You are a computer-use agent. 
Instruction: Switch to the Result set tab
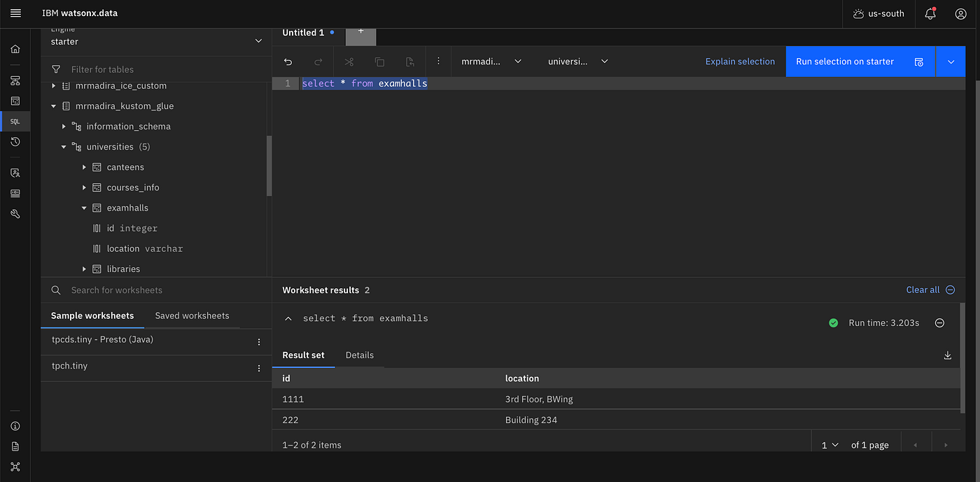303,355
